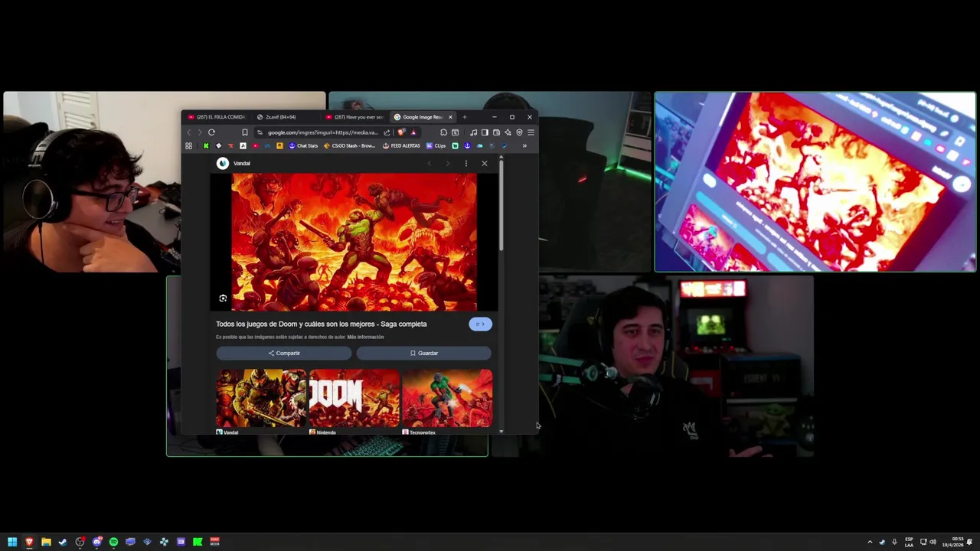Open the three-dot options in the image panel
This screenshot has width=980, height=551.
pos(465,163)
